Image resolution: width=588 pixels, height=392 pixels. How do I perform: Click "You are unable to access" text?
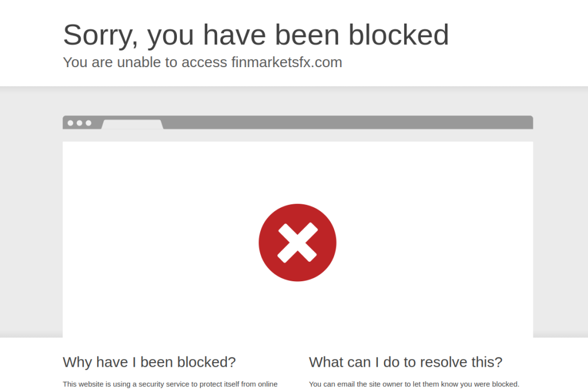(145, 62)
